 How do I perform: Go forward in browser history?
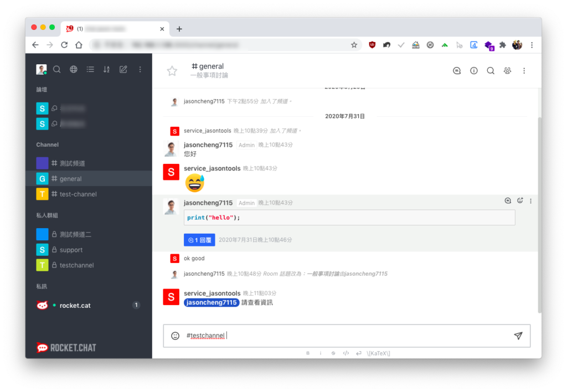coord(50,45)
